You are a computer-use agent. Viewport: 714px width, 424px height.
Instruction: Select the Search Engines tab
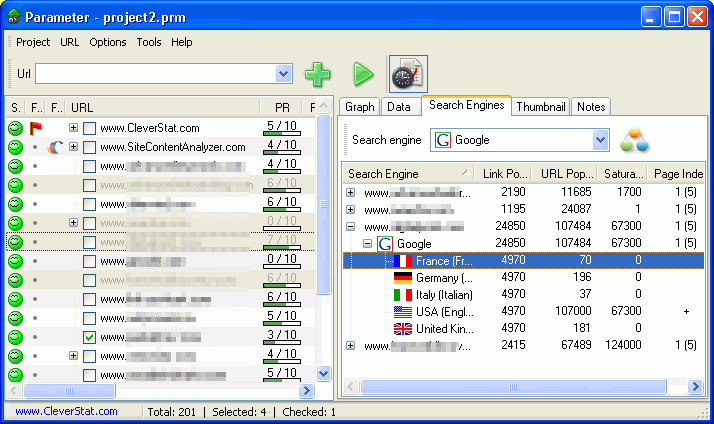click(x=466, y=105)
